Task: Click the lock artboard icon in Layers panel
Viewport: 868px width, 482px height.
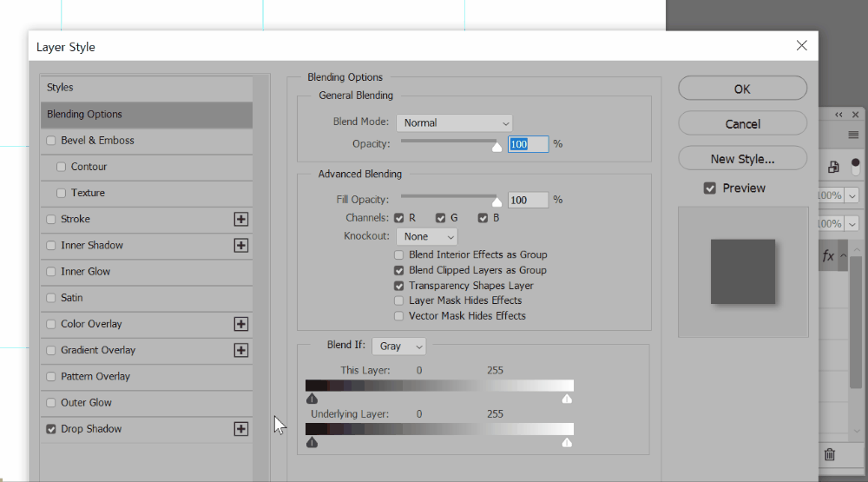Action: (833, 167)
